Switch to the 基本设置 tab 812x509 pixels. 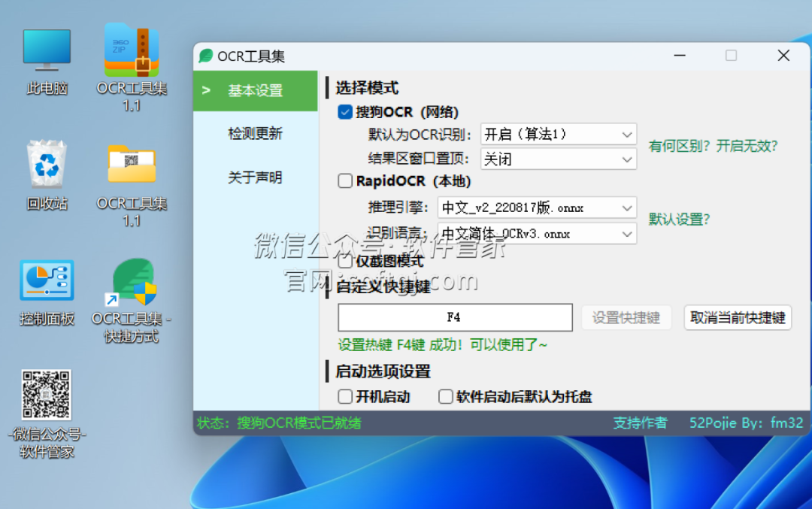256,91
